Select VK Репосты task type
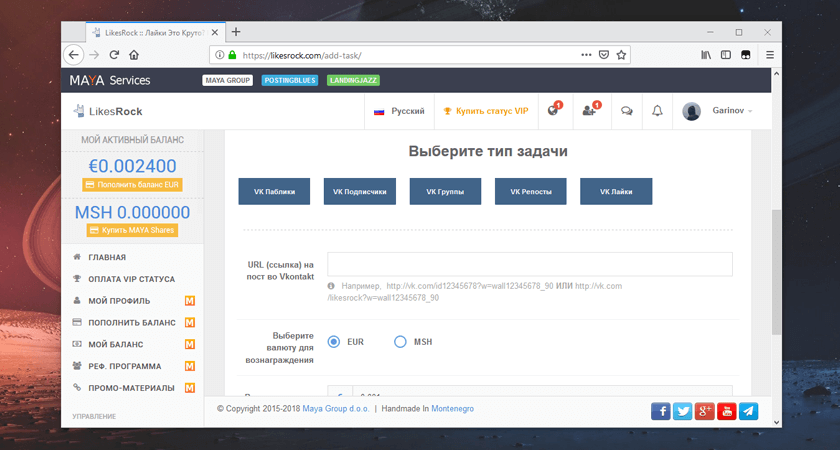This screenshot has width=840, height=450. pos(530,191)
